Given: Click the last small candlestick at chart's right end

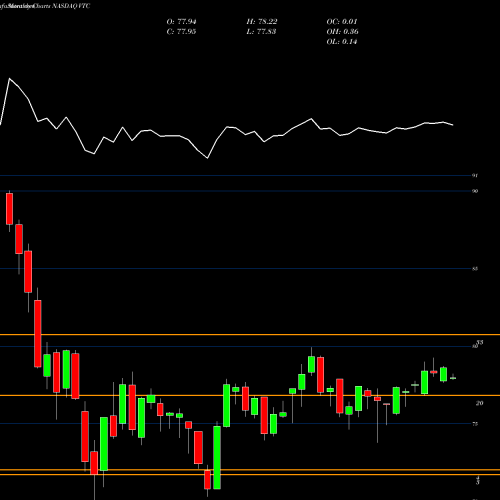Looking at the screenshot, I should coord(453,378).
